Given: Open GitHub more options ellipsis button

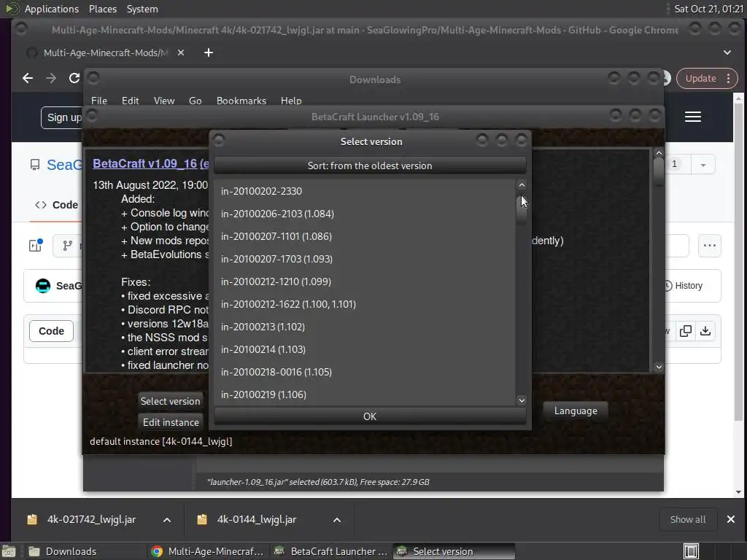Looking at the screenshot, I should [709, 246].
